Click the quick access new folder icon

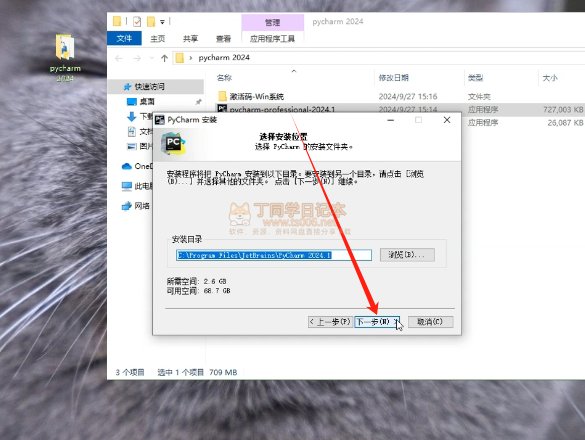click(151, 22)
